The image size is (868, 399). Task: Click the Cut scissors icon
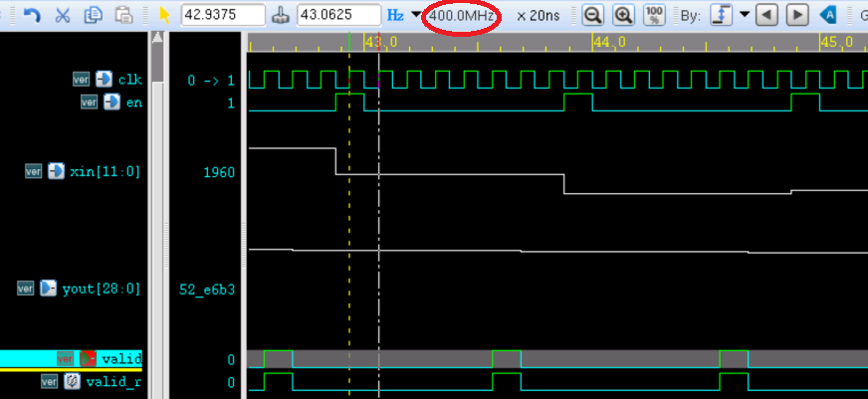click(x=62, y=16)
